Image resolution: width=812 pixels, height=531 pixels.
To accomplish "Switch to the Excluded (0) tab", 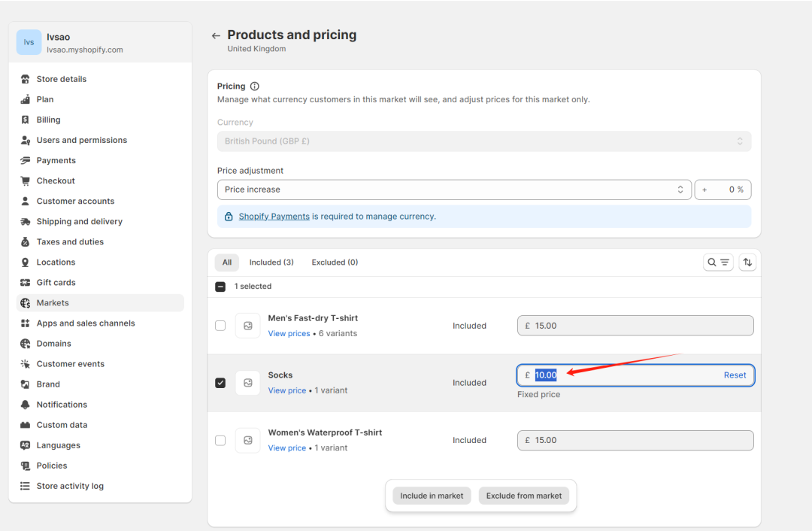I will [x=335, y=262].
